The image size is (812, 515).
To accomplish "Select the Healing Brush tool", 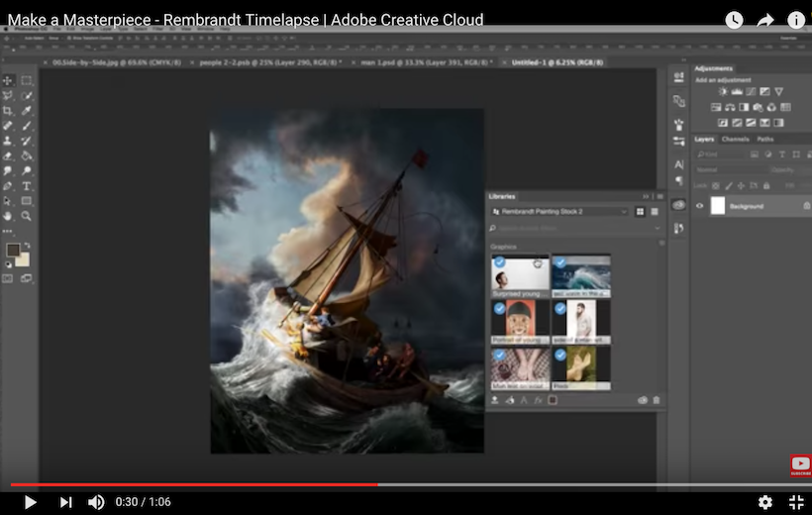I will pyautogui.click(x=8, y=126).
